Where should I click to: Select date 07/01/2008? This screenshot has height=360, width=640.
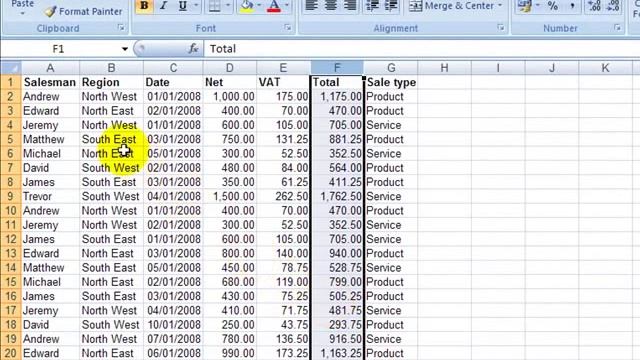pyautogui.click(x=173, y=339)
